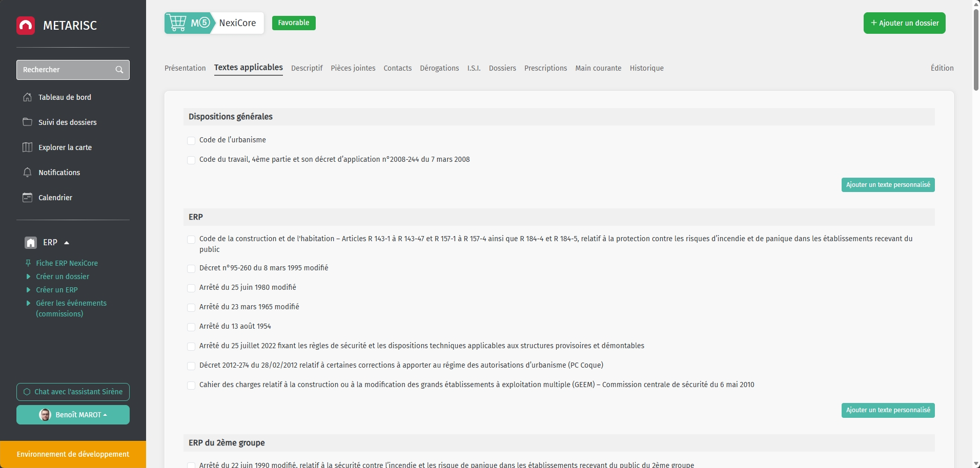Check Code de l'urbanisme checkbox
This screenshot has width=980, height=468.
click(191, 140)
